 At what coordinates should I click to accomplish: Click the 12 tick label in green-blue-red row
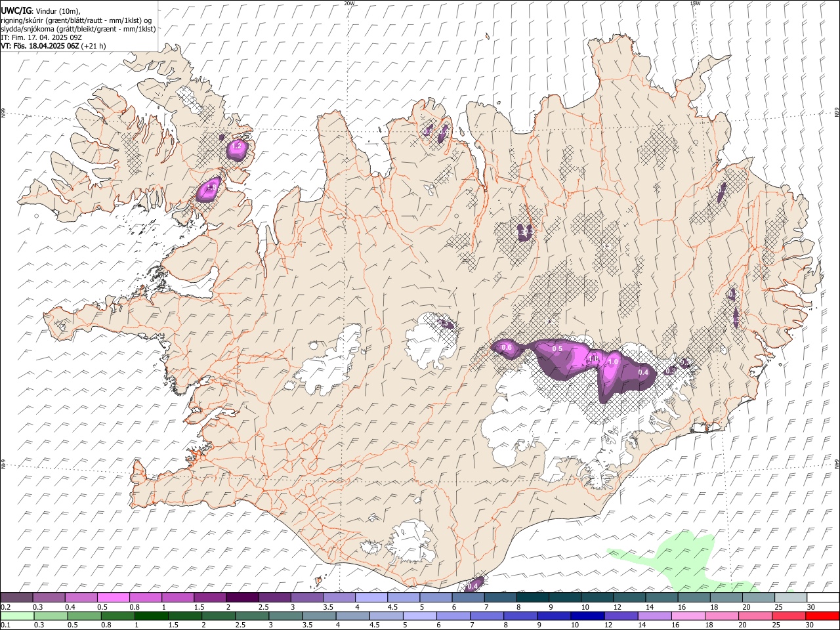tap(608, 625)
